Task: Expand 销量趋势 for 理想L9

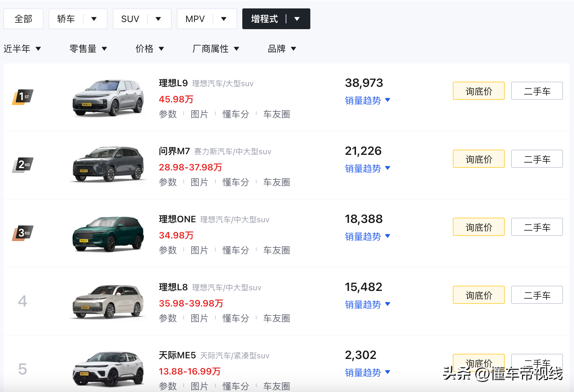Action: point(368,100)
